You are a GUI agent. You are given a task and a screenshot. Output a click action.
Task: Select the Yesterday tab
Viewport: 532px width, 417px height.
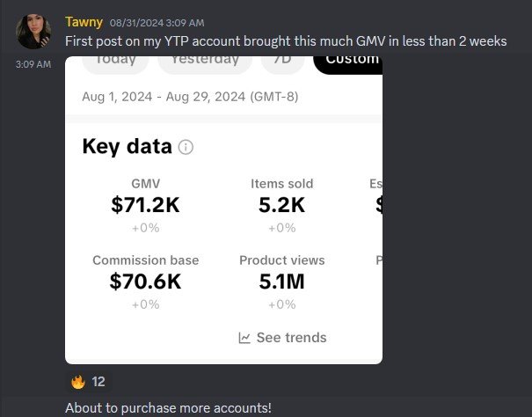point(204,60)
